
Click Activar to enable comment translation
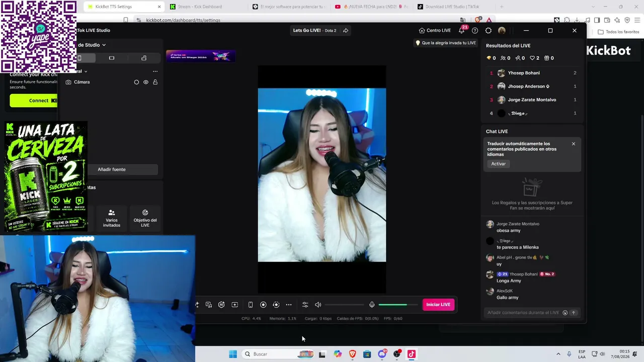[499, 164]
